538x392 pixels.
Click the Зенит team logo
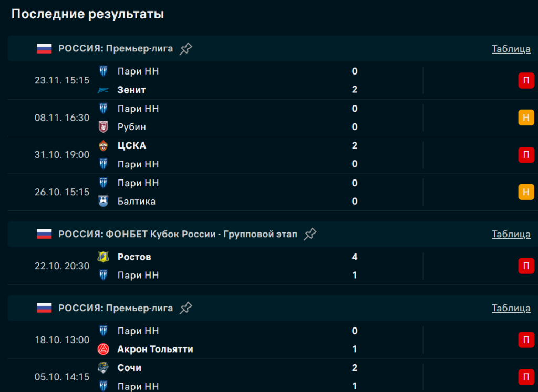point(104,90)
